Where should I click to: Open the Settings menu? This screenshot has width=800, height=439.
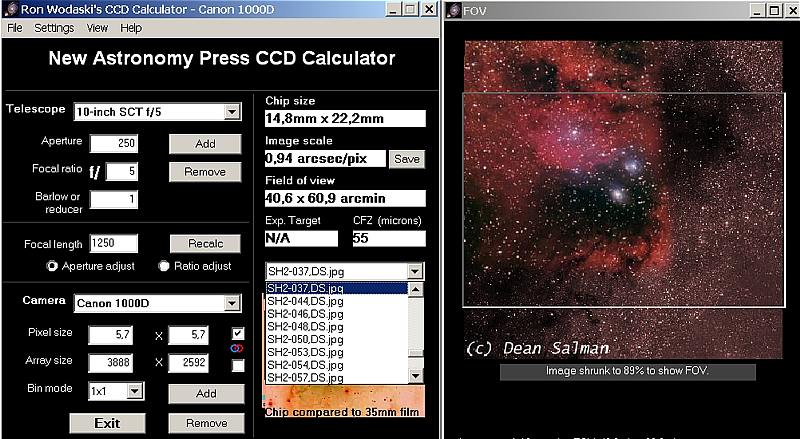(x=54, y=28)
